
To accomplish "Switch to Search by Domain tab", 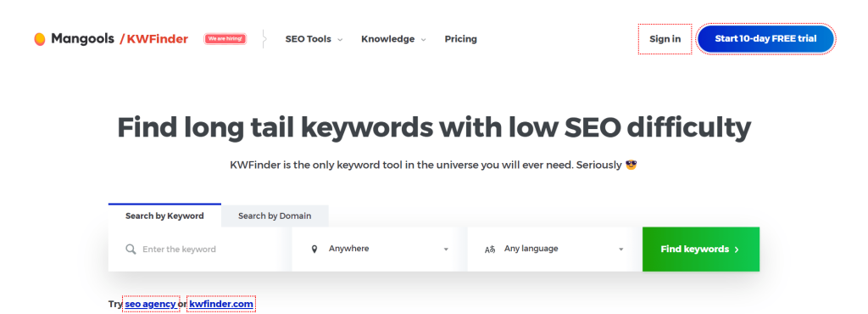I will 275,216.
